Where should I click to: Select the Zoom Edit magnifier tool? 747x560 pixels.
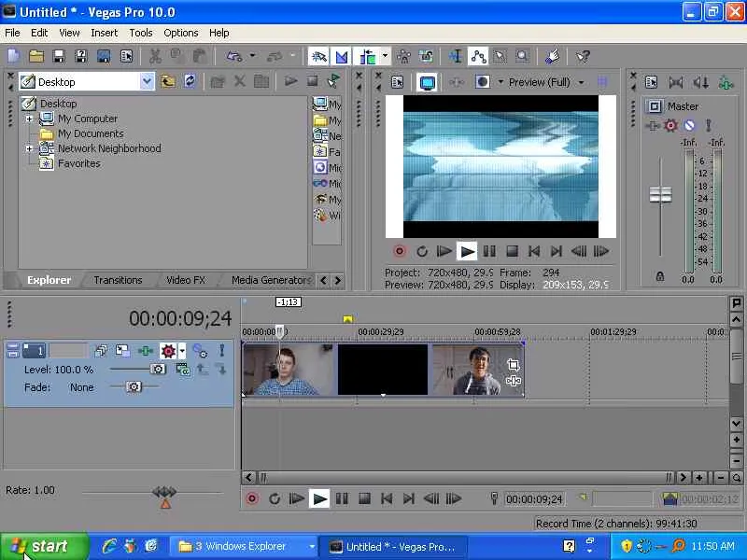pyautogui.click(x=523, y=57)
